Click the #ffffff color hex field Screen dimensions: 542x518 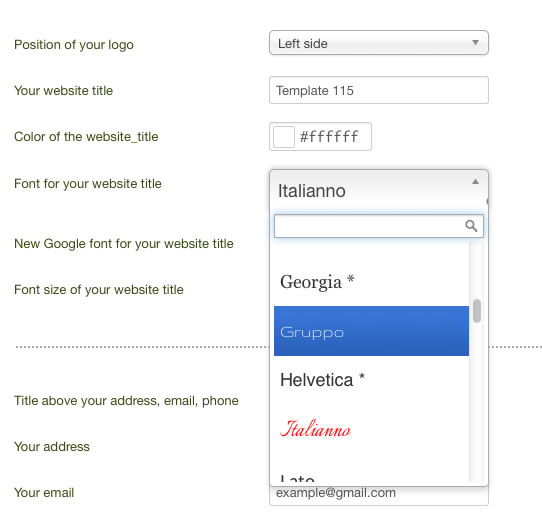[x=329, y=137]
